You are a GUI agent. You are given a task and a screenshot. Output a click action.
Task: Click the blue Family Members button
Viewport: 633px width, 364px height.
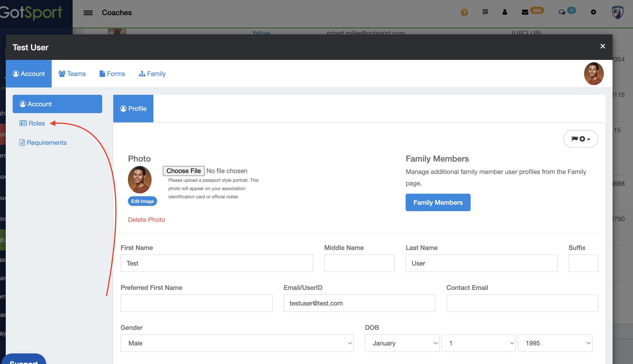click(x=438, y=202)
